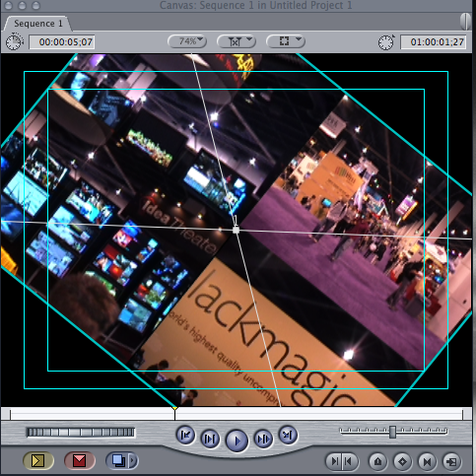Click the current timecode field 01:00:01;27
This screenshot has width=476, height=476.
(434, 42)
